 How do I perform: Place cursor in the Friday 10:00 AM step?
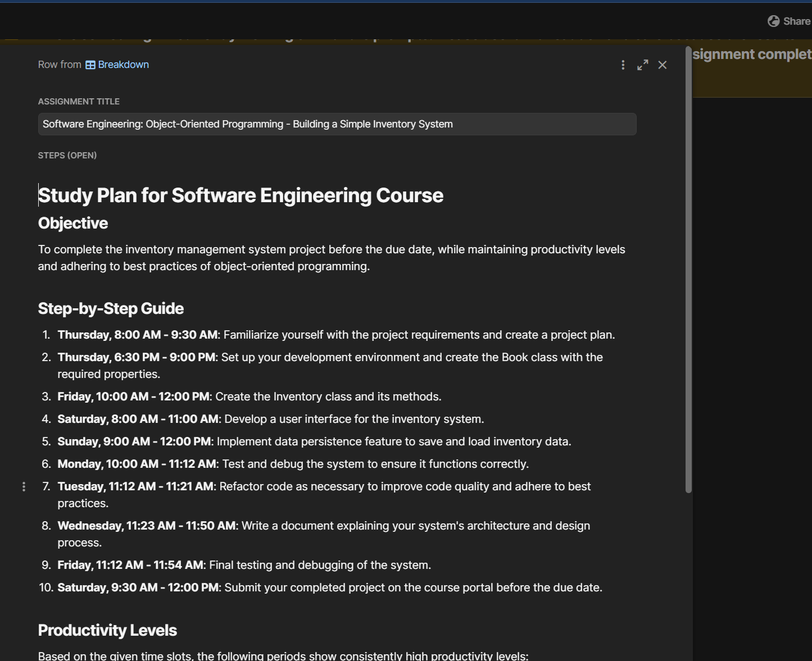(x=250, y=397)
